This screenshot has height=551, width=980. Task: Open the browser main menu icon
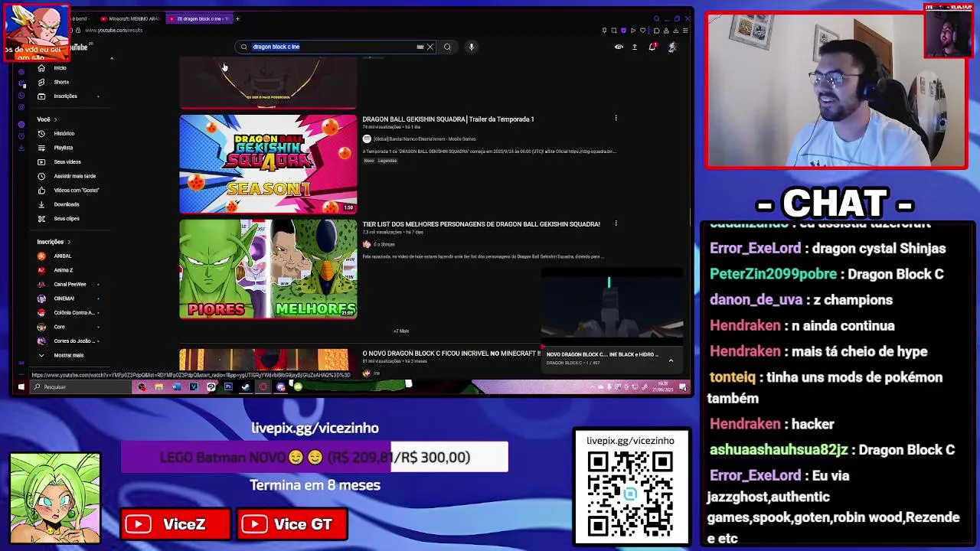pos(685,31)
